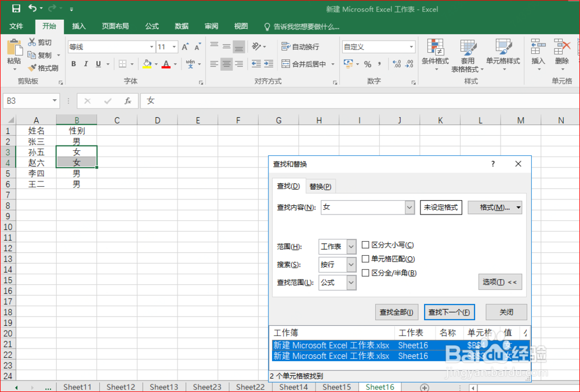
Task: Enable the 单元格匹配 match entire cell option
Action: [x=364, y=259]
